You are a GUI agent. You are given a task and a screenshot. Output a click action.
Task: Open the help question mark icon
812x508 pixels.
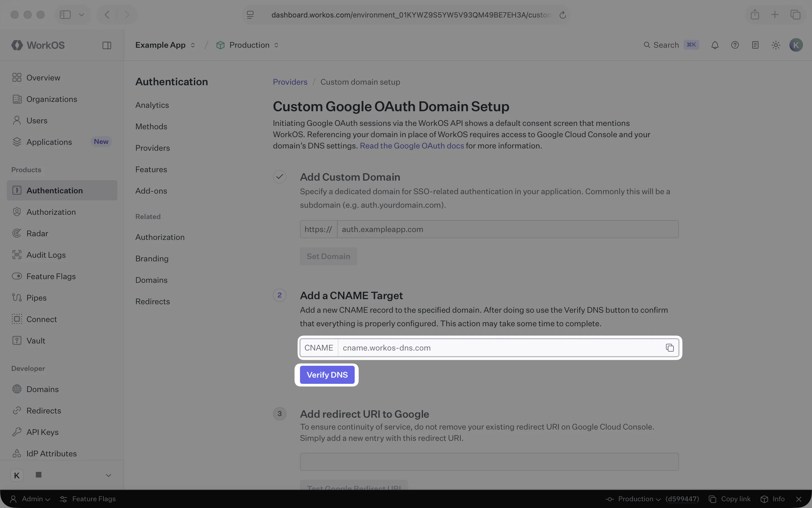coord(735,45)
